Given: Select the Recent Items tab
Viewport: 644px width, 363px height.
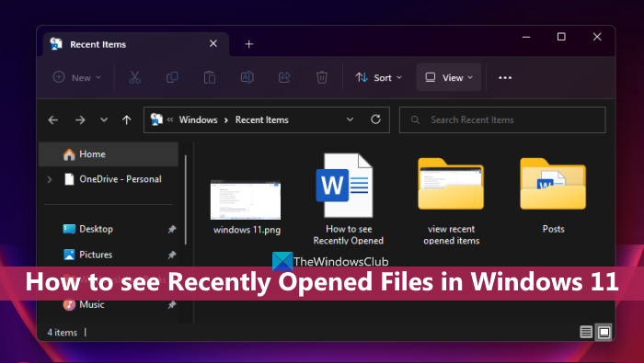Looking at the screenshot, I should coord(135,44).
